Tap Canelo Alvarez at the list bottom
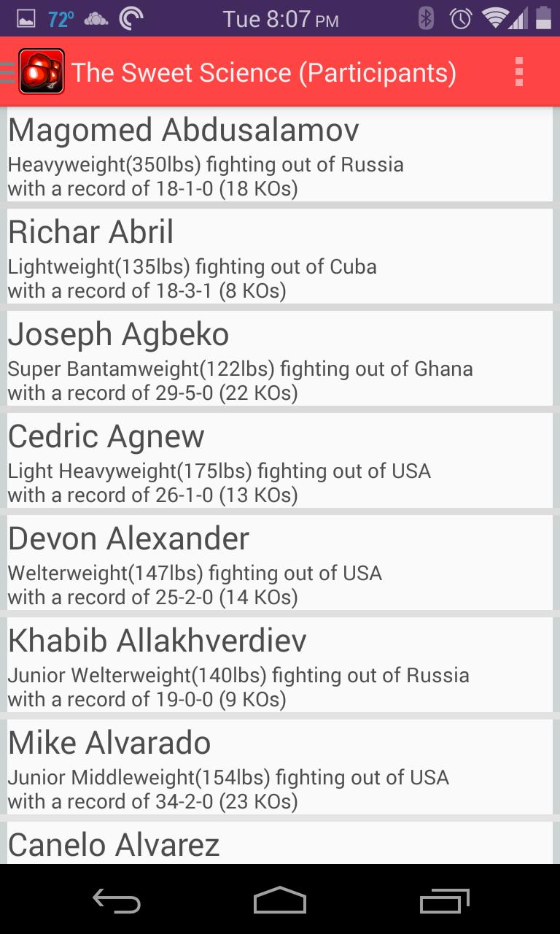This screenshot has width=560, height=934. [280, 844]
